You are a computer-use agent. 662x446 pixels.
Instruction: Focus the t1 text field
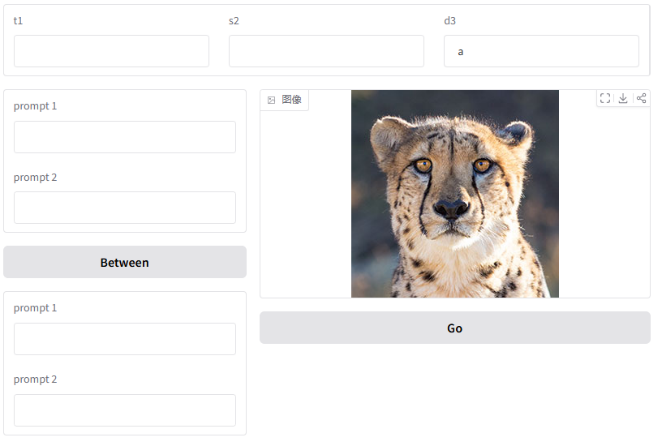coord(111,51)
